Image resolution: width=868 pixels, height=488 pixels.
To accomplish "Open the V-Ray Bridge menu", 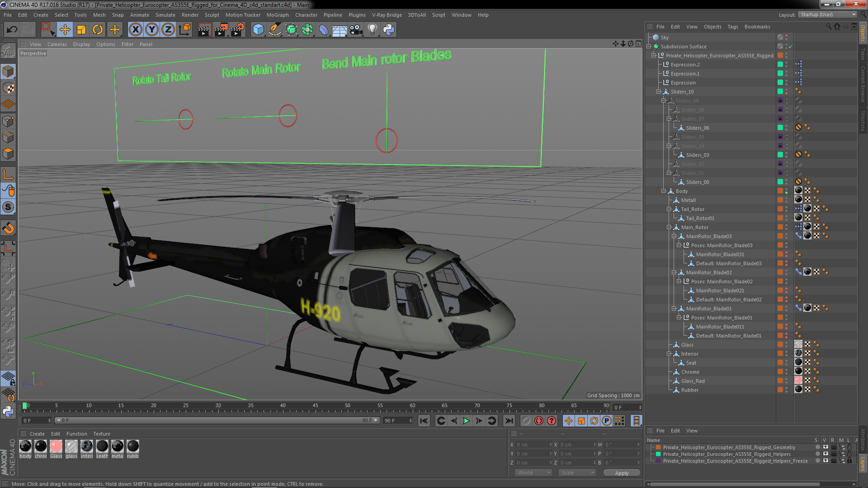I will [x=387, y=15].
